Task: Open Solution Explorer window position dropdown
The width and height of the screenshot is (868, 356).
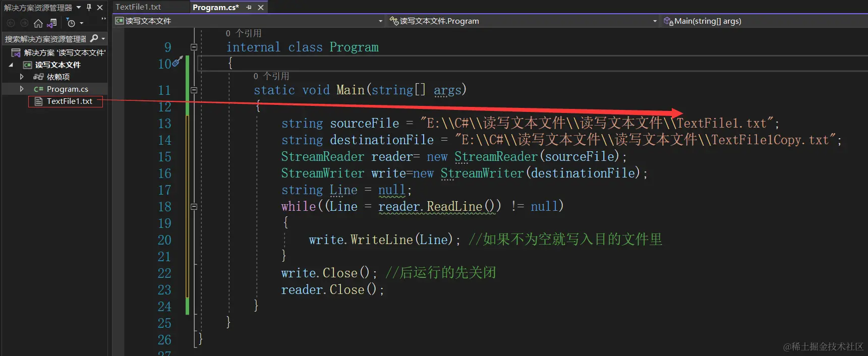Action: [79, 8]
